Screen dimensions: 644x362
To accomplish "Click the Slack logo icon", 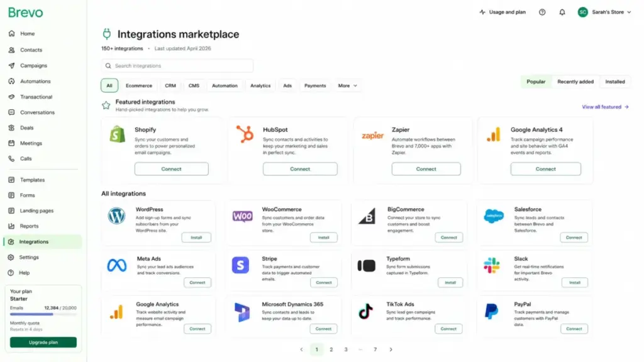I will 492,266.
